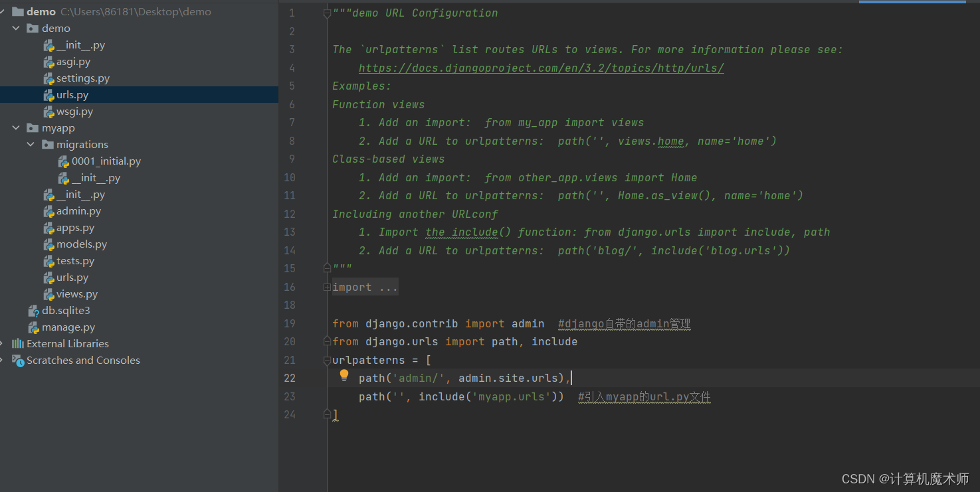Click the admin.py Python file icon
The image size is (980, 492).
tap(49, 211)
